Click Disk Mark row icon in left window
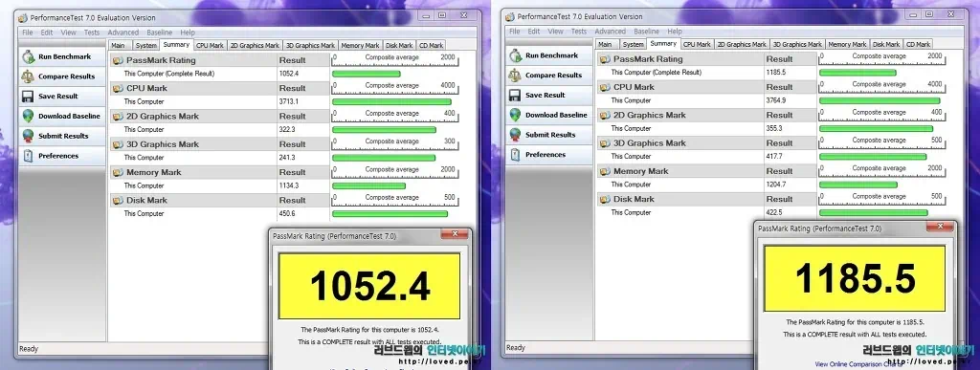Viewport: 980px width, 370px height. click(118, 201)
